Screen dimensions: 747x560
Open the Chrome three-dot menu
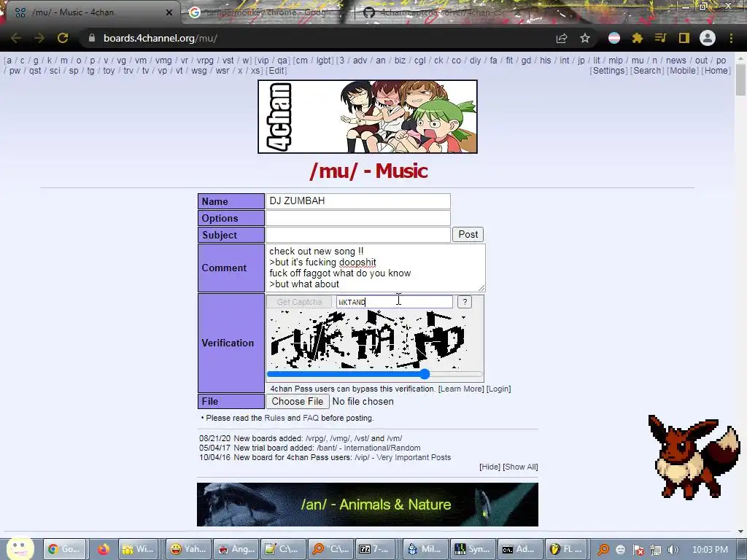(731, 38)
